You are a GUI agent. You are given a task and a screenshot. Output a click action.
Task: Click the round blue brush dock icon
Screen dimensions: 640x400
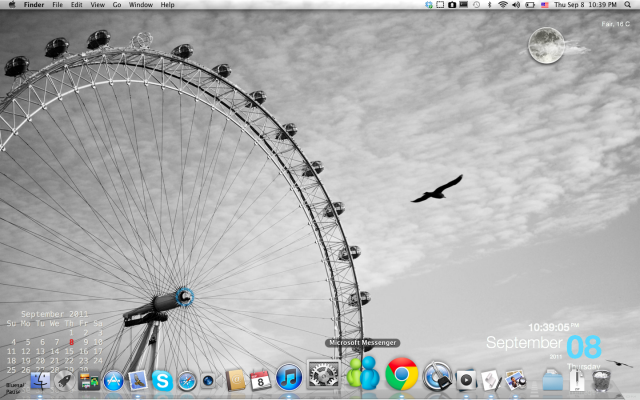click(437, 376)
